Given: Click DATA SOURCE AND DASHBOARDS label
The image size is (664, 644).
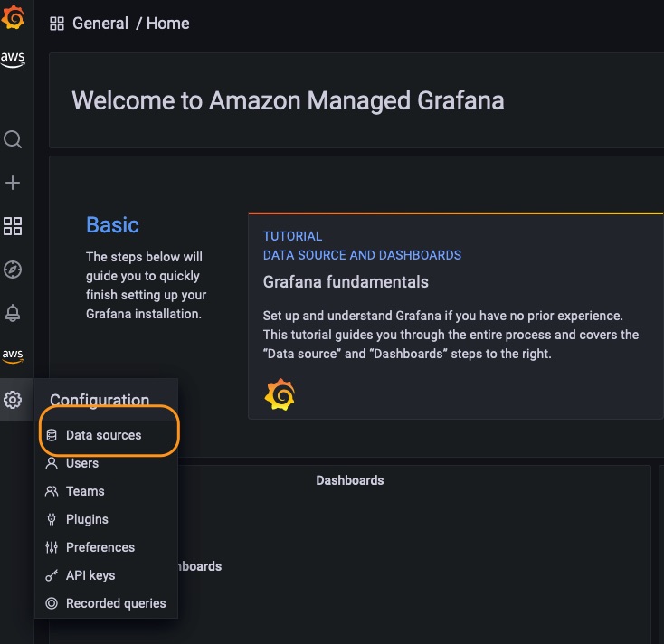Looking at the screenshot, I should pyautogui.click(x=362, y=255).
